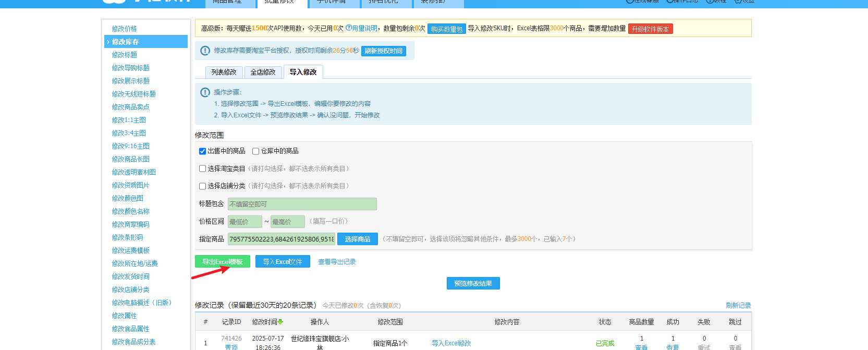This screenshot has height=350, width=868.
Task: Check the 选择店铺分类 option
Action: coord(202,186)
